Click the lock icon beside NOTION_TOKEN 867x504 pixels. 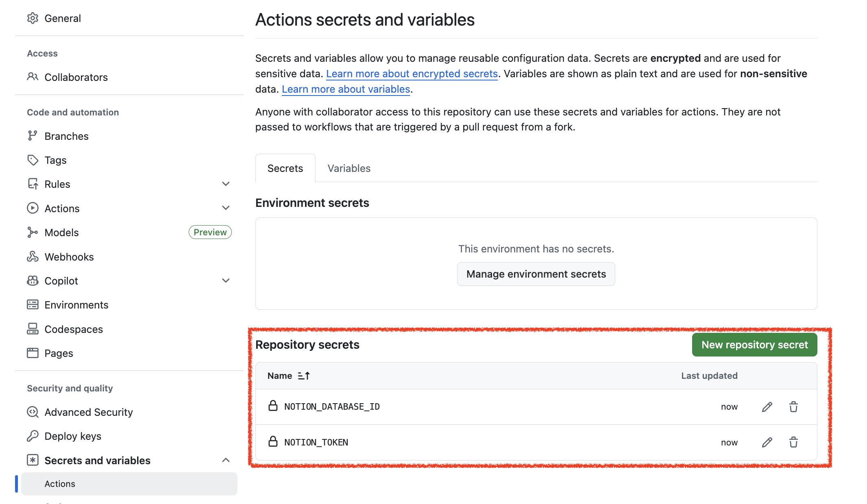(273, 441)
